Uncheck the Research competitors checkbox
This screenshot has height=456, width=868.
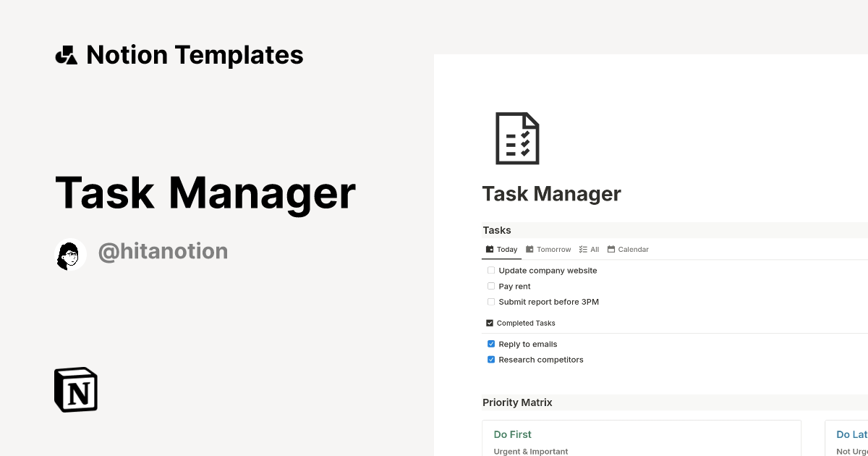coord(491,360)
